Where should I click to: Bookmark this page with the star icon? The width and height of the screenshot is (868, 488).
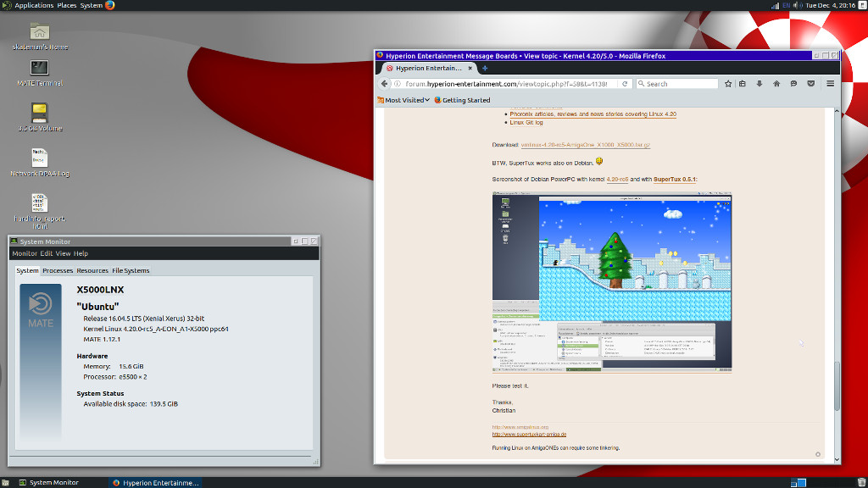pyautogui.click(x=728, y=84)
